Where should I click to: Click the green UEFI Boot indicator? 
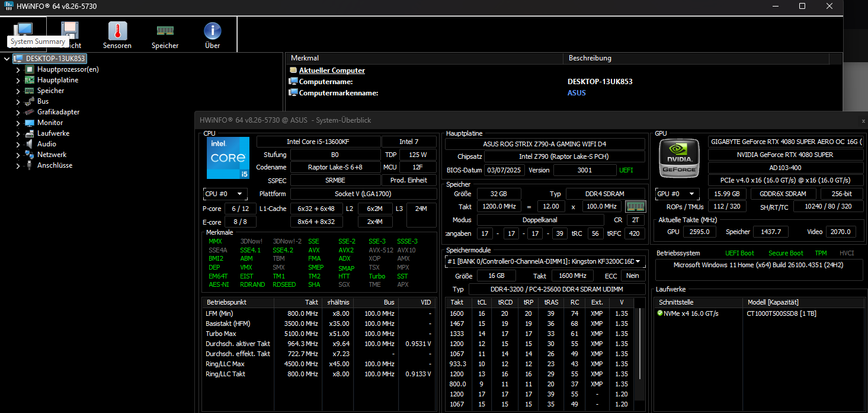coord(739,253)
